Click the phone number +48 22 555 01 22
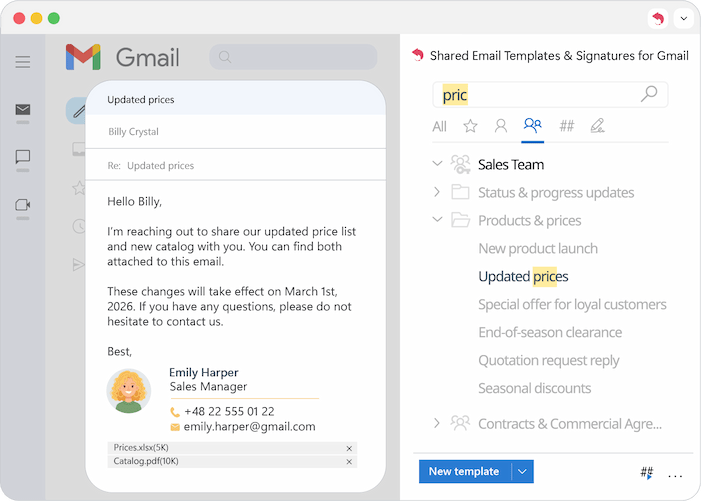The width and height of the screenshot is (701, 501). (x=229, y=412)
